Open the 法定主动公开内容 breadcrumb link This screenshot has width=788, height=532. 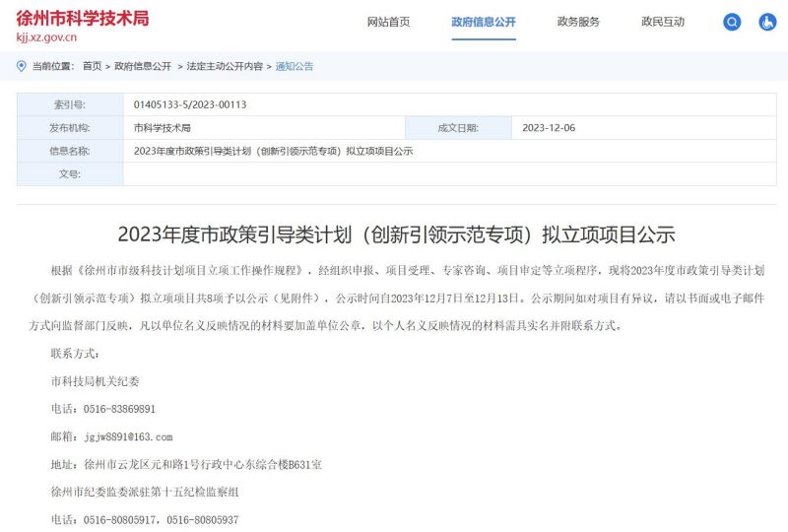(225, 66)
